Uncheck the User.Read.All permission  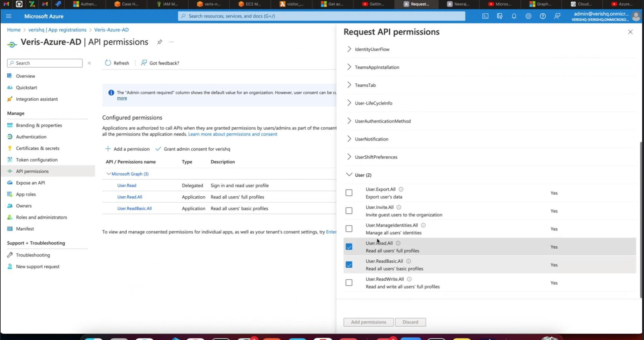[349, 247]
